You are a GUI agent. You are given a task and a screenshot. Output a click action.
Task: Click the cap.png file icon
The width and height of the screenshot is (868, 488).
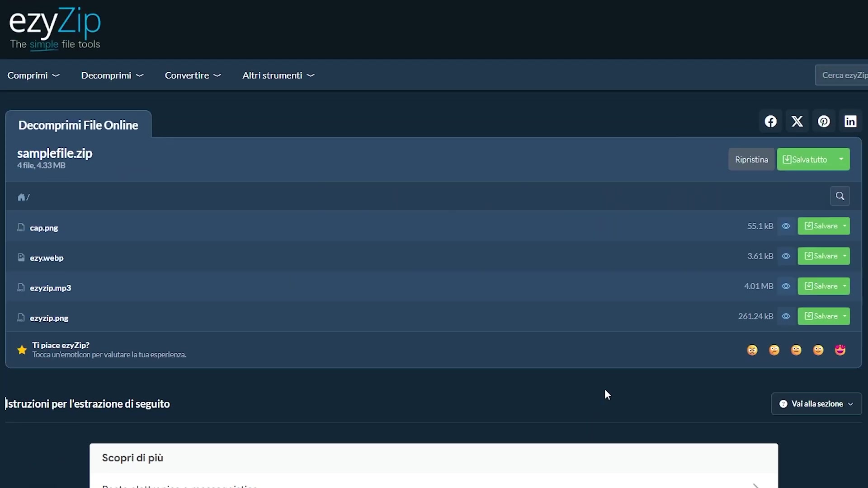(21, 227)
